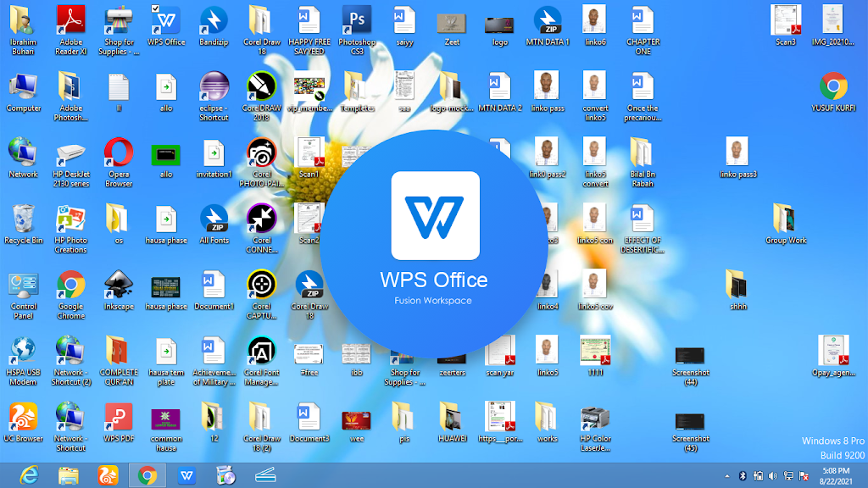This screenshot has width=868, height=488.
Task: Click the Bluetooth tray icon
Action: 743,476
